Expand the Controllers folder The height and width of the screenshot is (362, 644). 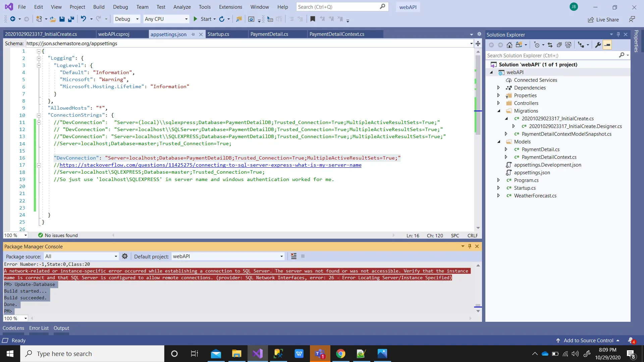[498, 103]
